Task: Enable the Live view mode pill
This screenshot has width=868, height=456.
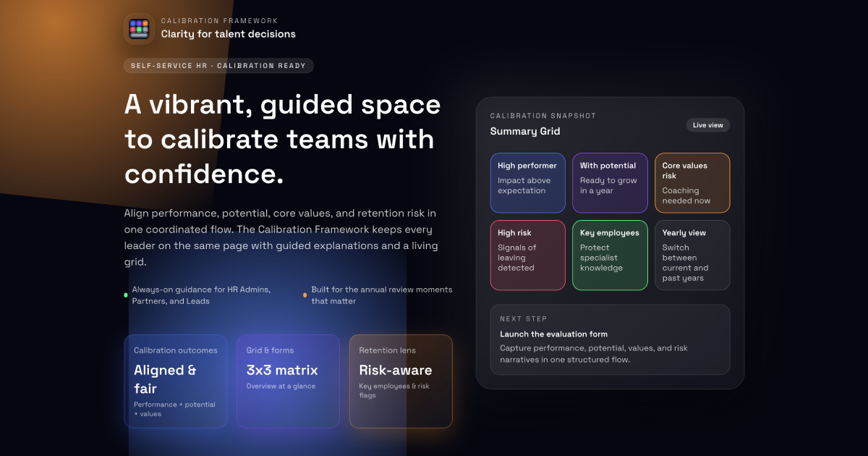Action: click(707, 124)
